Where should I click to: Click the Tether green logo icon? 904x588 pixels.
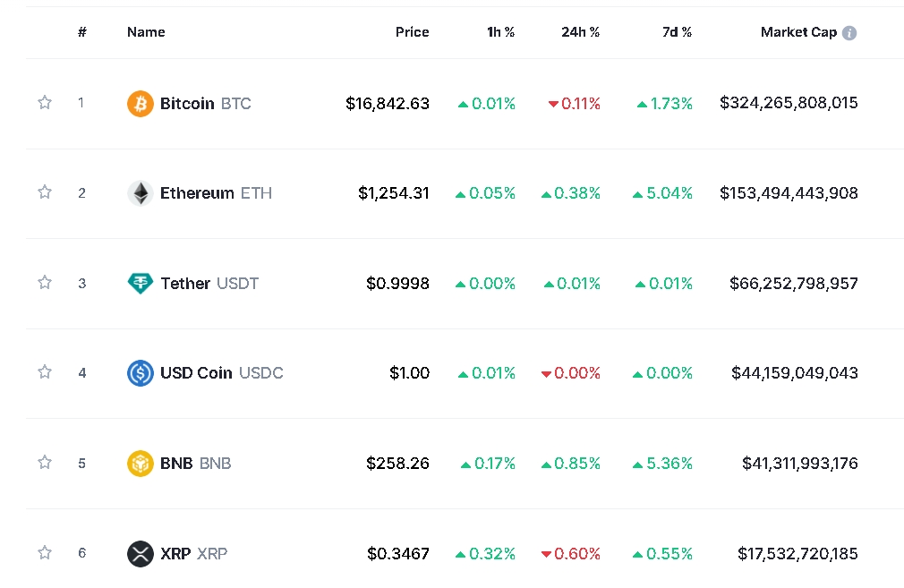pyautogui.click(x=141, y=283)
